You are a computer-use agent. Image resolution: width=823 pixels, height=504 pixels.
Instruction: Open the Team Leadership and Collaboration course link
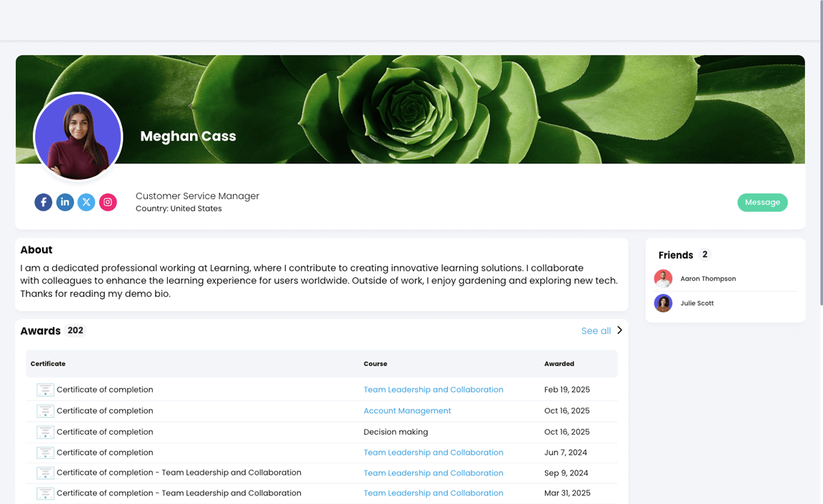tap(434, 390)
